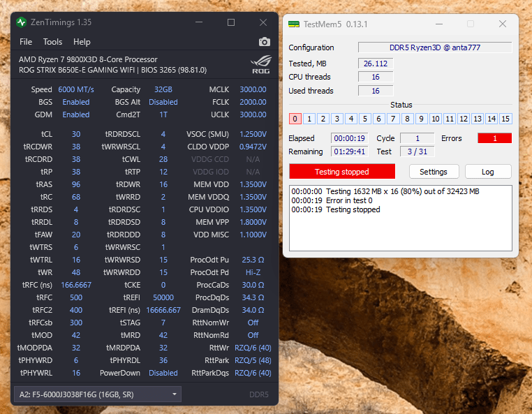Click the AMD Ryzen 7 9800X3D processor name

coord(88,59)
